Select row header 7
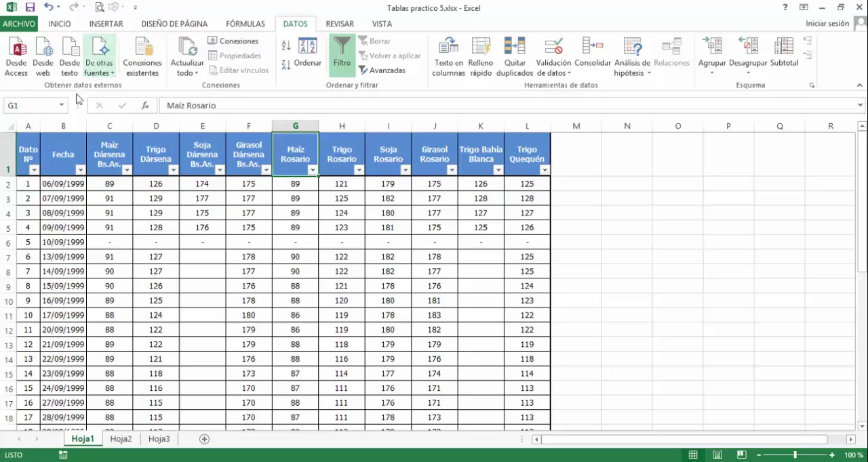The width and height of the screenshot is (868, 462). click(8, 257)
